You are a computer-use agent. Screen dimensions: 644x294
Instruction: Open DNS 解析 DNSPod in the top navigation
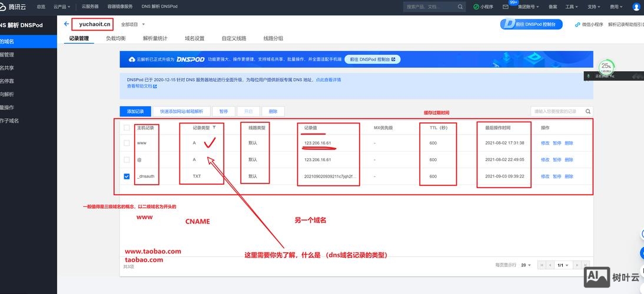(x=160, y=6)
